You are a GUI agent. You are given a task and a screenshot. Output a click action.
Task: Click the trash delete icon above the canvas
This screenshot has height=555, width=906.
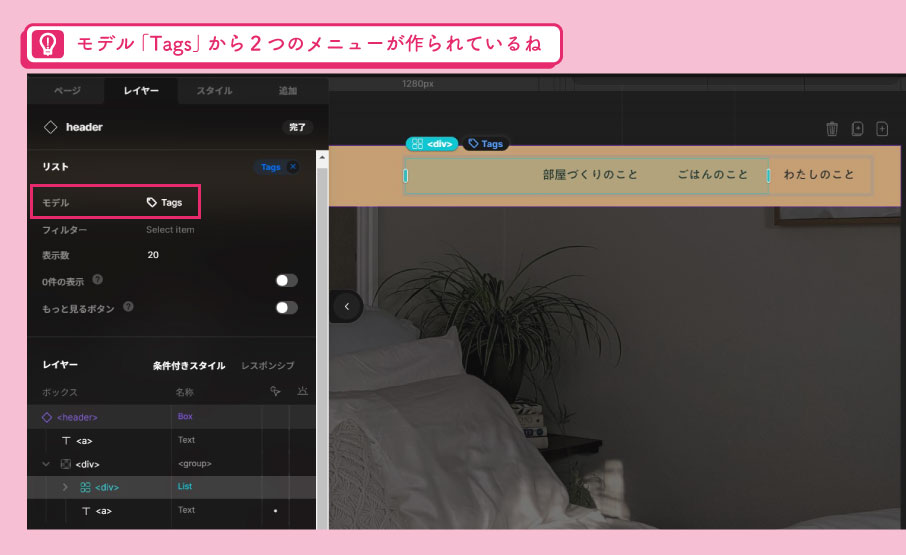coord(832,128)
